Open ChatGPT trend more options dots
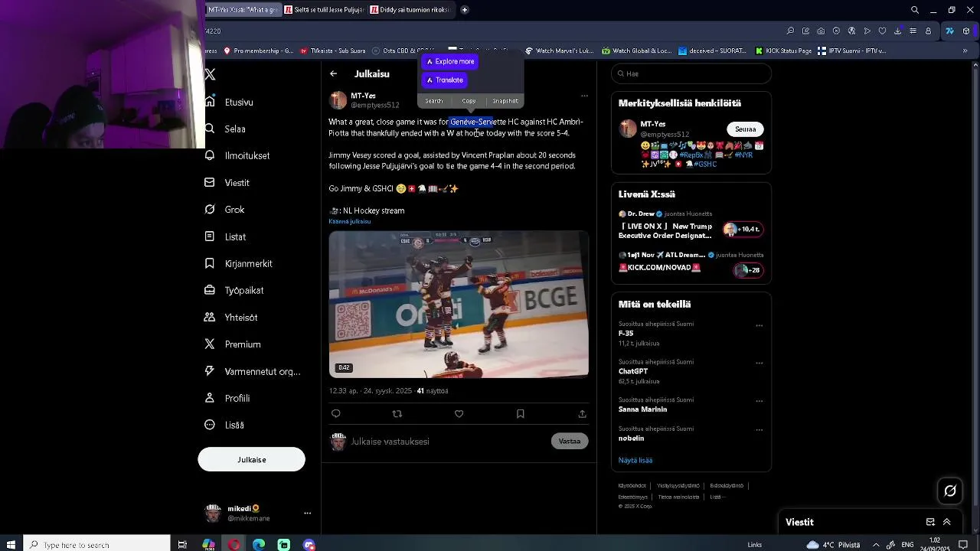This screenshot has height=551, width=980. (759, 364)
